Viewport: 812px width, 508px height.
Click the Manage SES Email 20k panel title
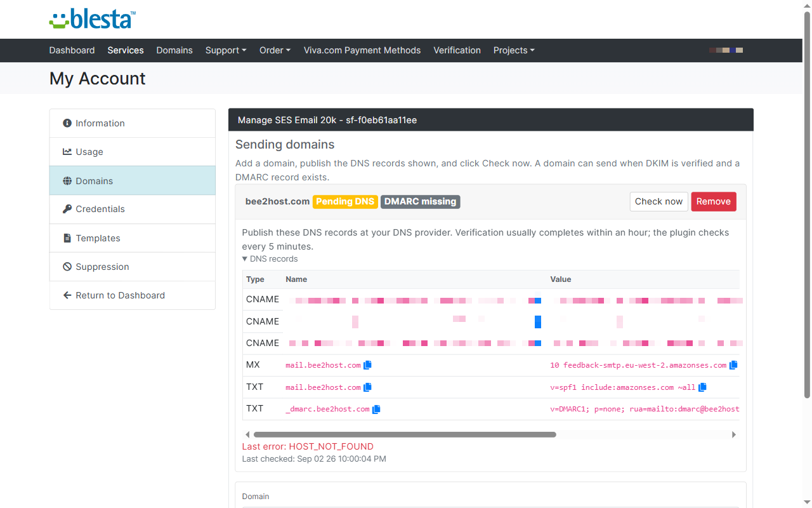pos(327,120)
